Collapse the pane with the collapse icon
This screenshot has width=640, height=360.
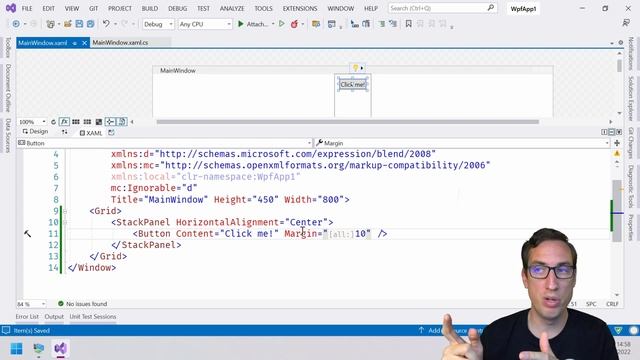[x=619, y=132]
